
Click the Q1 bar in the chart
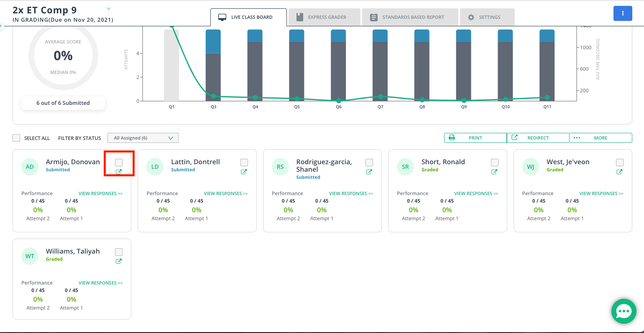pos(171,65)
